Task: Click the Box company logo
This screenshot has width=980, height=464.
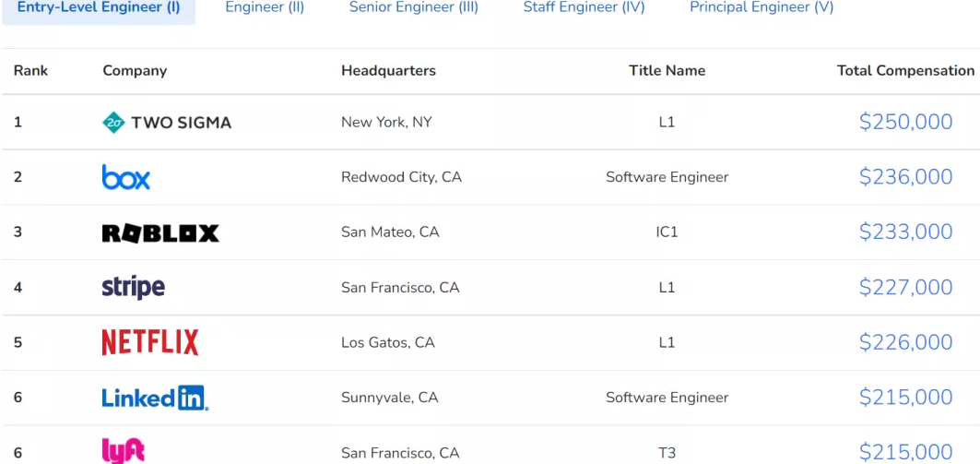Action: click(x=126, y=177)
